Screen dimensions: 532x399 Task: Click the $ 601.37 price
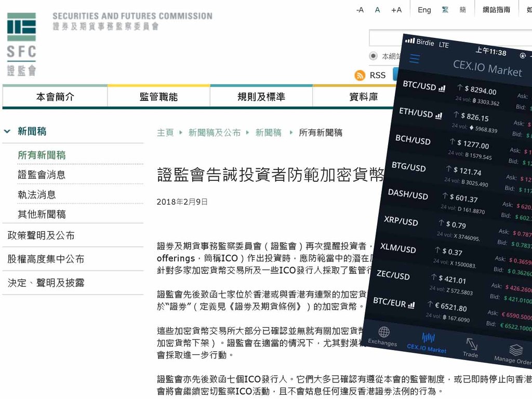[x=463, y=198]
